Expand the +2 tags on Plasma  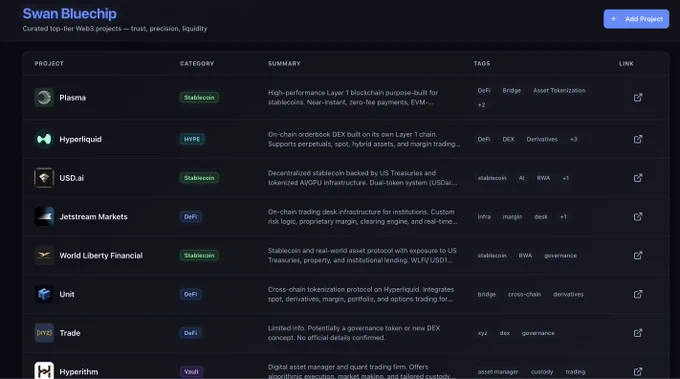pyautogui.click(x=481, y=105)
